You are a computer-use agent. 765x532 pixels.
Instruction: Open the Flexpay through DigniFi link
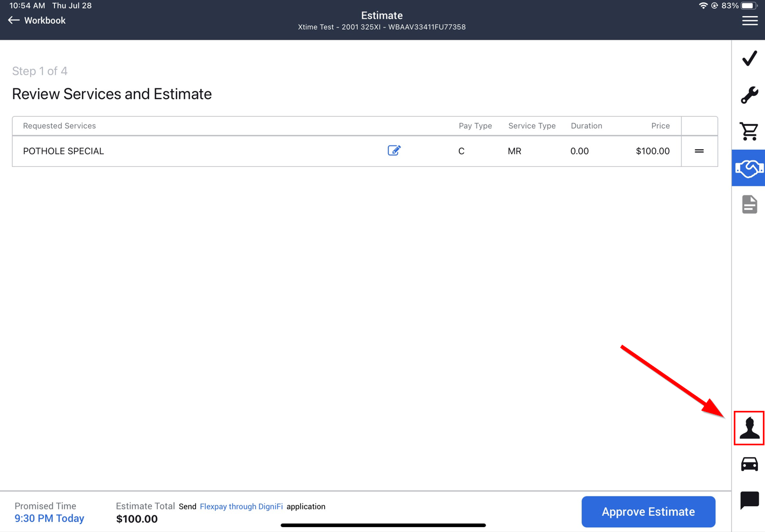241,506
